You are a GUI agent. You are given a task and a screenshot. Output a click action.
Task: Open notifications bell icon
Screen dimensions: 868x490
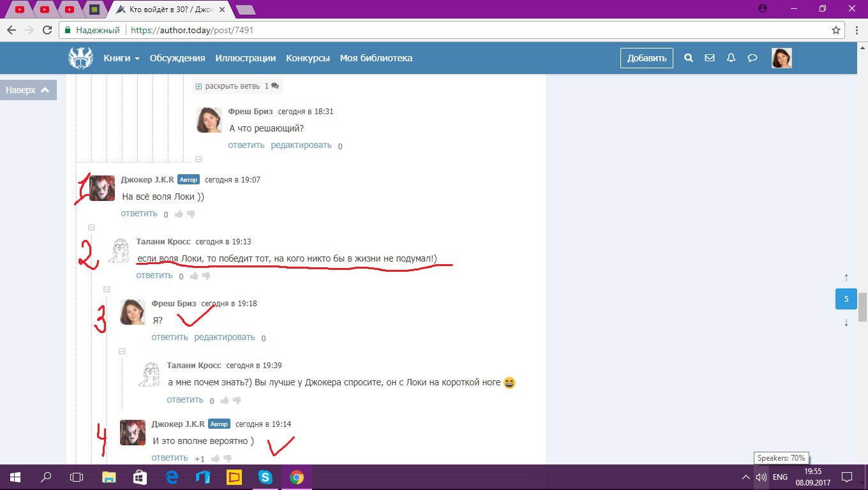[x=731, y=58]
